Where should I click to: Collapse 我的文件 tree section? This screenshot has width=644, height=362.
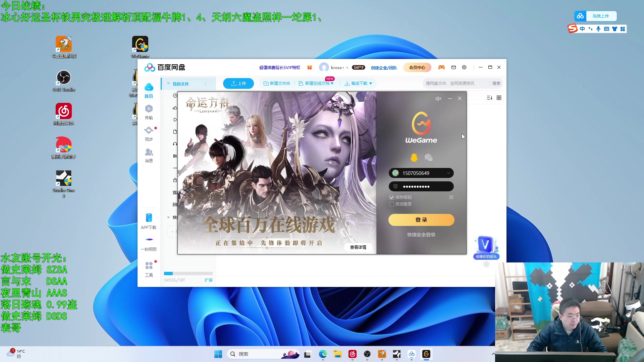168,83
